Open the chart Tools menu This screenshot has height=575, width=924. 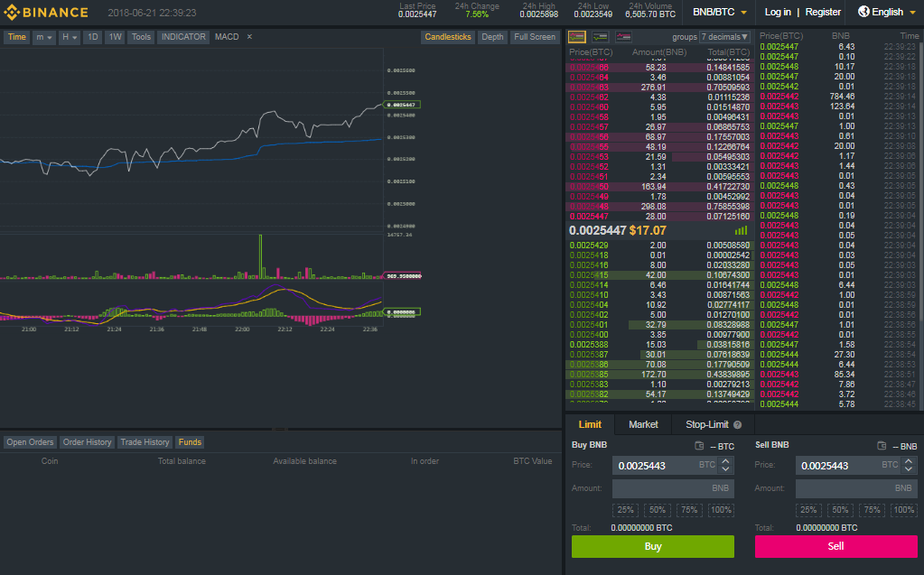tap(141, 37)
